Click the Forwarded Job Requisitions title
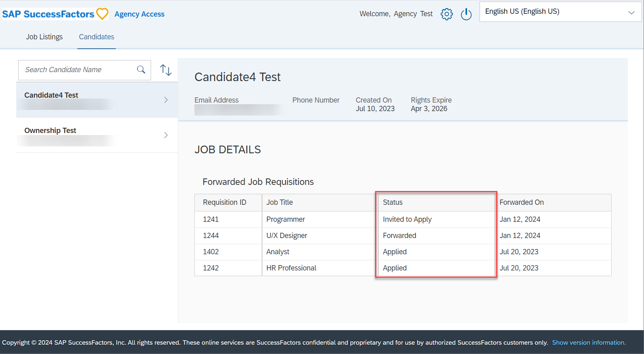The width and height of the screenshot is (644, 354). [258, 182]
